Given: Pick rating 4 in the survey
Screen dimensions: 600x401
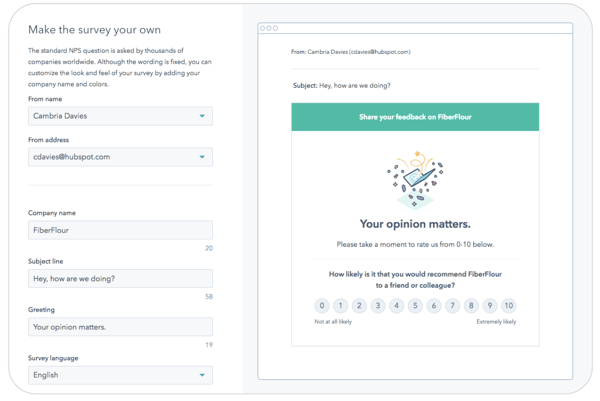Looking at the screenshot, I should click(x=396, y=306).
